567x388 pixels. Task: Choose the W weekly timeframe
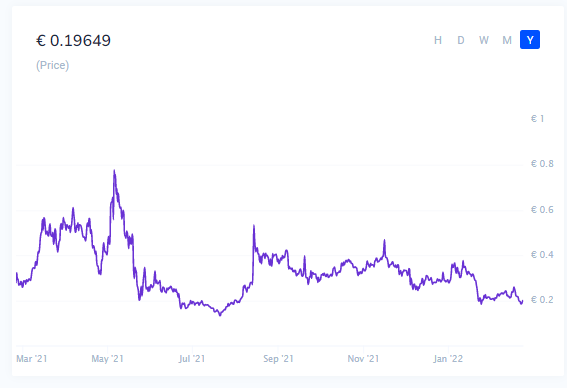click(x=484, y=40)
